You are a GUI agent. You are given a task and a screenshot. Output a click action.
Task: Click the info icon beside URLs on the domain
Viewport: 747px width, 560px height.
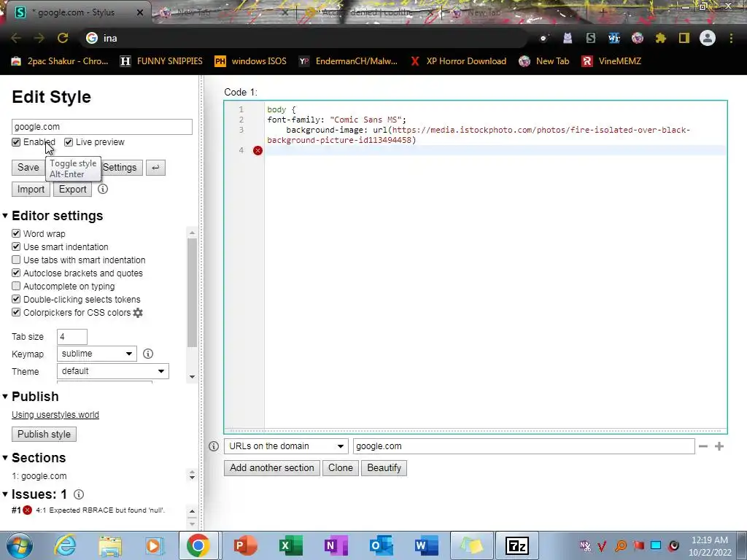[x=214, y=446]
